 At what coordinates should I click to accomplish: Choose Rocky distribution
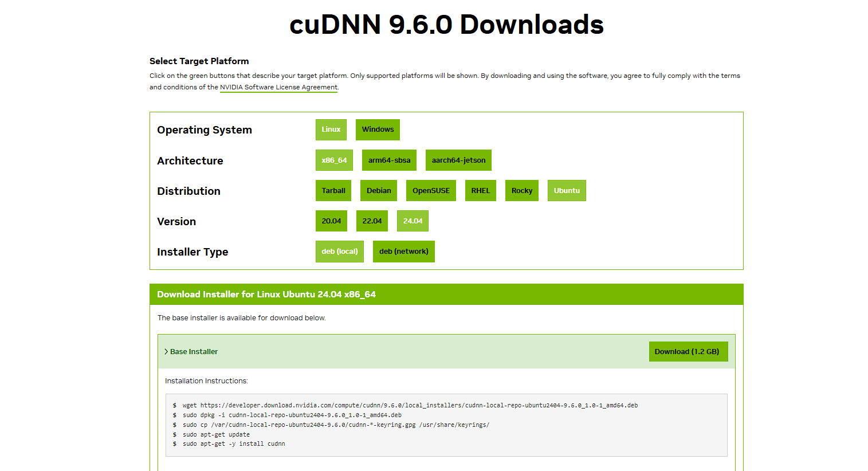[x=521, y=191]
